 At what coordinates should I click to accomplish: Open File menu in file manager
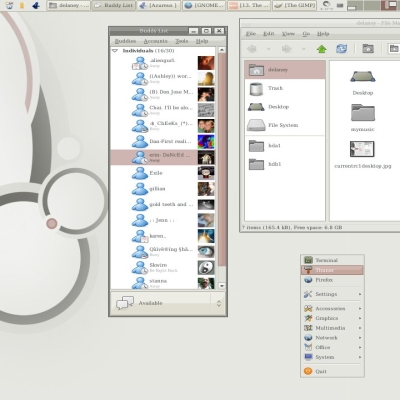251,34
